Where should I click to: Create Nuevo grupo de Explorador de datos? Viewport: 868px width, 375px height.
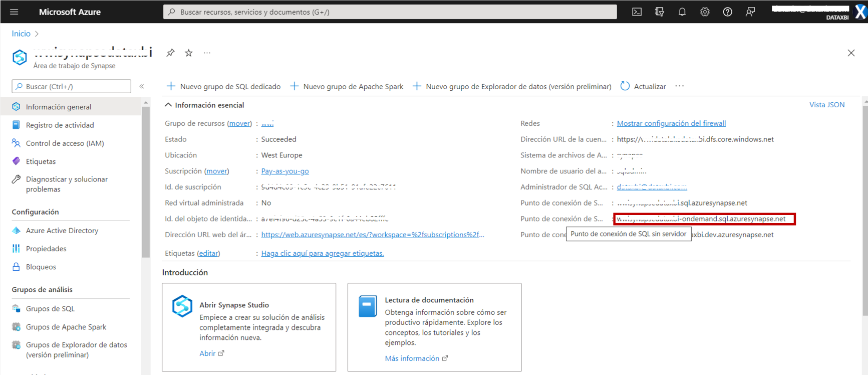(511, 86)
